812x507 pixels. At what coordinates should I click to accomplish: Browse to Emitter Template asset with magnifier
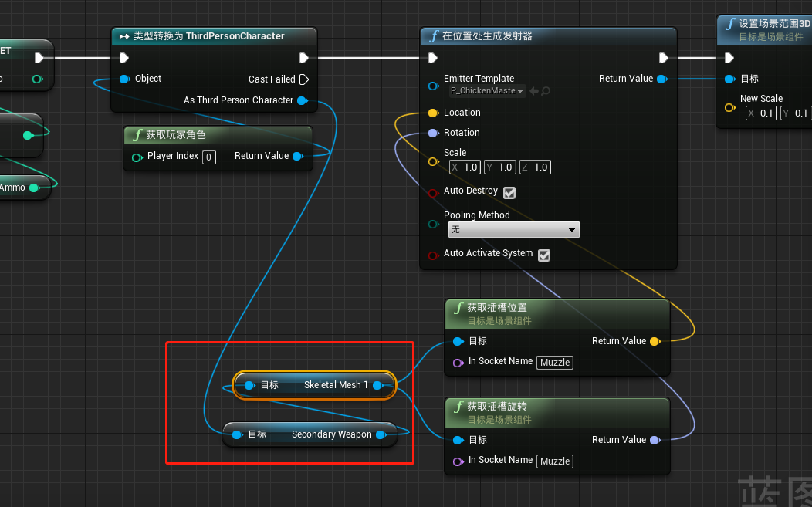click(x=545, y=91)
